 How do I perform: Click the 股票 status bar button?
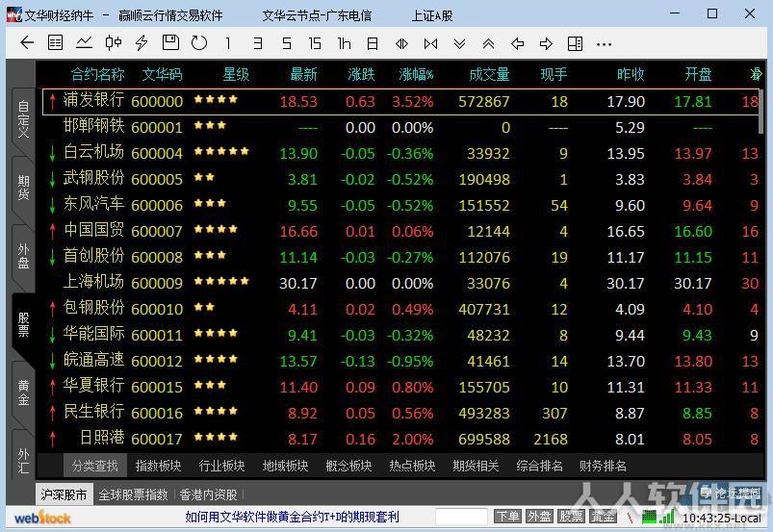coord(571,517)
